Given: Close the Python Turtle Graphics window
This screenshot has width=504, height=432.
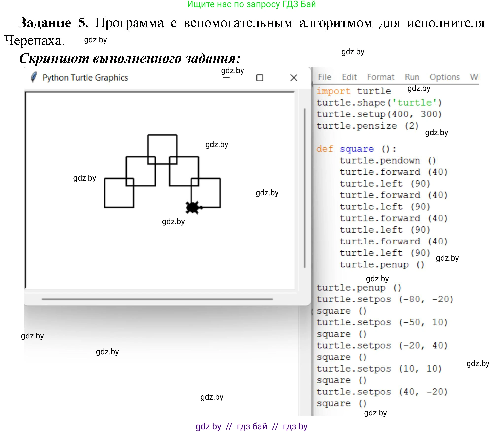Looking at the screenshot, I should (294, 78).
